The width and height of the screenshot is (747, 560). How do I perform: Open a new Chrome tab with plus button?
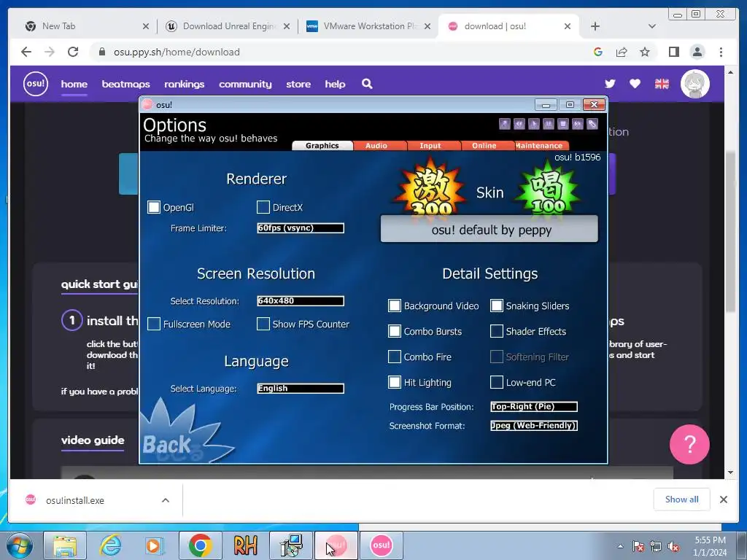coord(595,26)
